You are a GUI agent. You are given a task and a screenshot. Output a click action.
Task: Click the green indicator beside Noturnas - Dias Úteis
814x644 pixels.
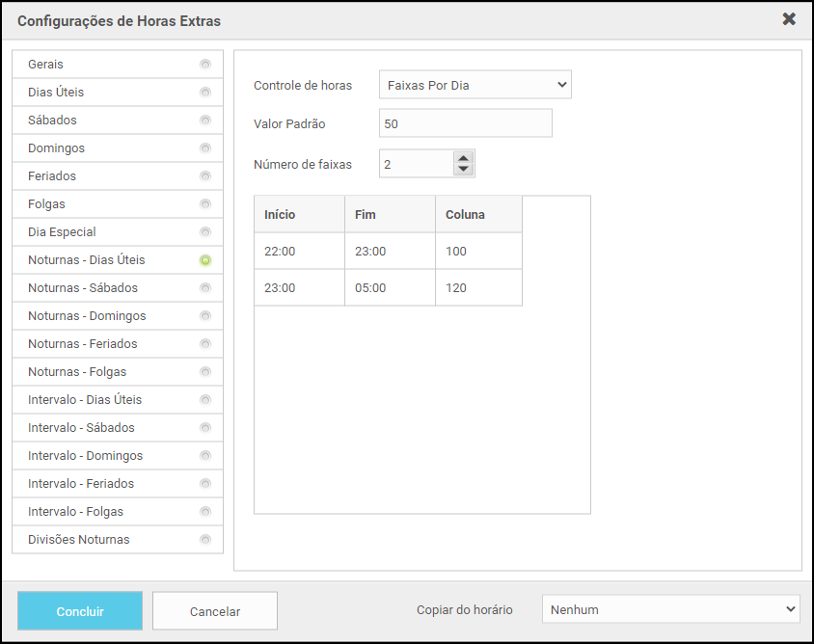(204, 260)
